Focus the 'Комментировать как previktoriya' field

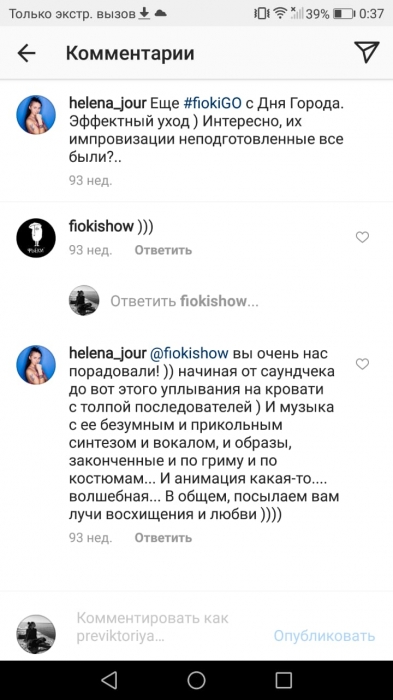click(152, 627)
